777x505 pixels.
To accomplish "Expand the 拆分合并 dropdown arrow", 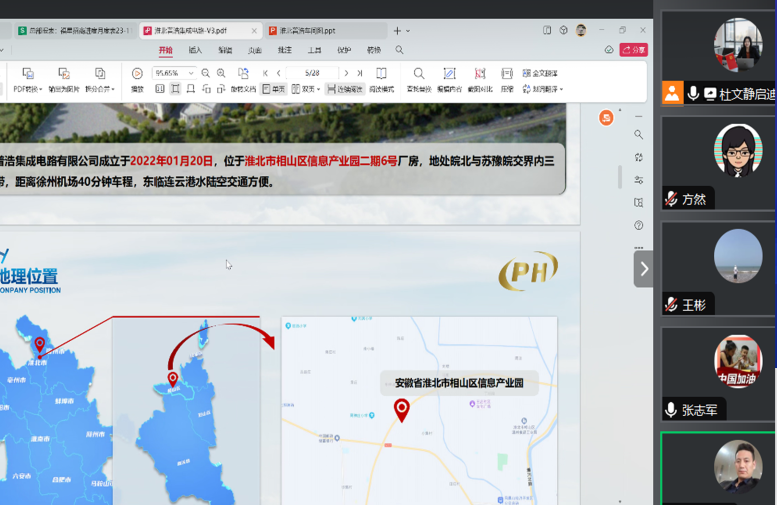I will tap(113, 90).
